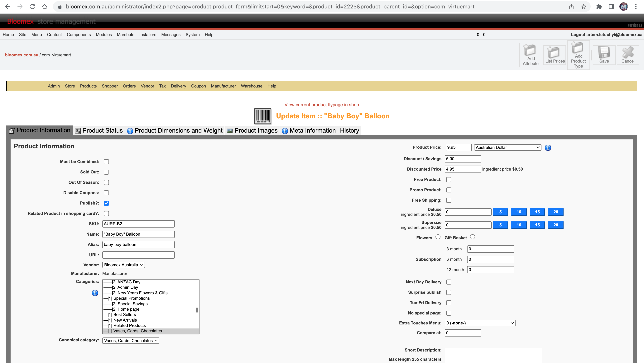Image resolution: width=644 pixels, height=363 pixels.
Task: Uncheck the Publish checkbox
Action: pyautogui.click(x=106, y=203)
